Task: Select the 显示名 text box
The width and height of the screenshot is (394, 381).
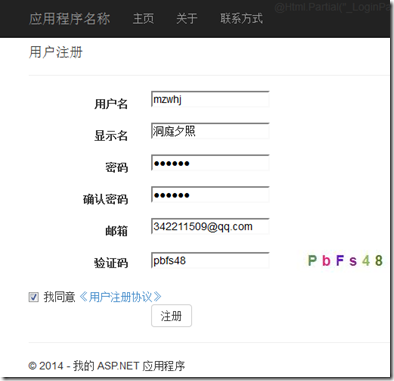Action: coord(210,131)
